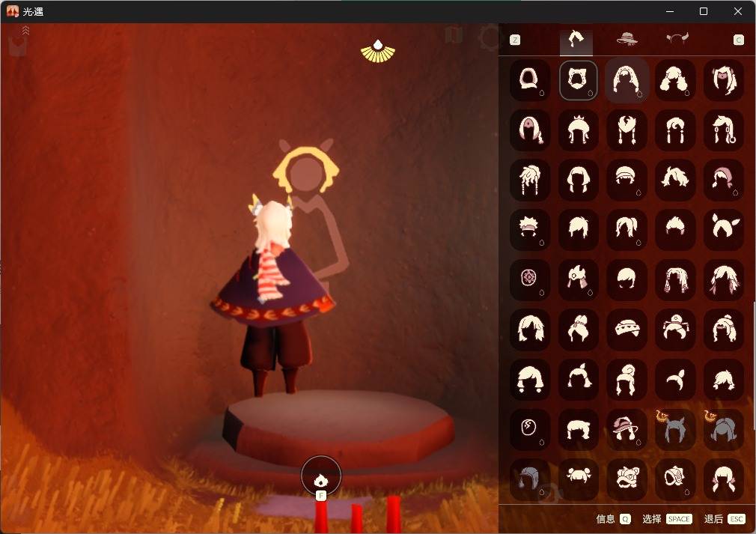
Task: Select the double pom-pom buns hairstyle
Action: (579, 479)
